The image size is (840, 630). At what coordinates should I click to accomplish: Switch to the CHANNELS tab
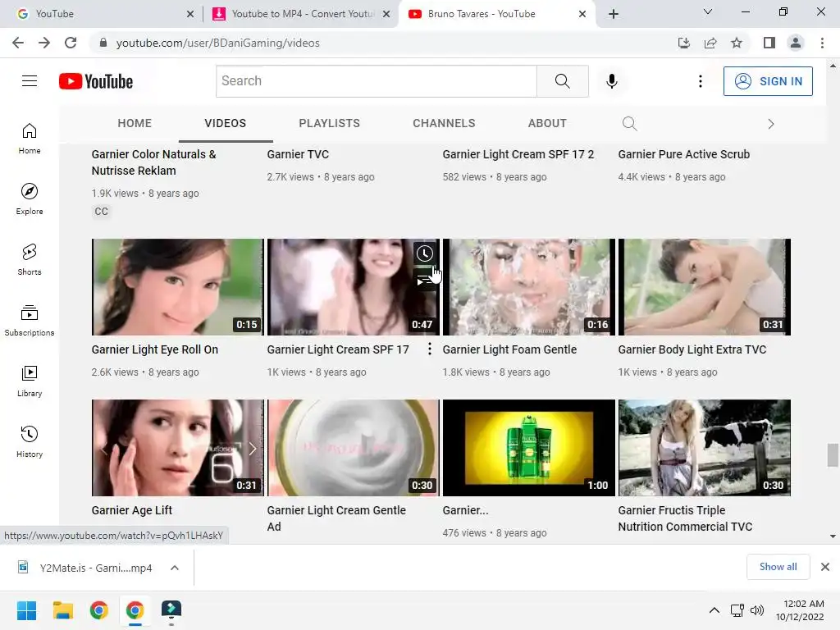click(444, 123)
